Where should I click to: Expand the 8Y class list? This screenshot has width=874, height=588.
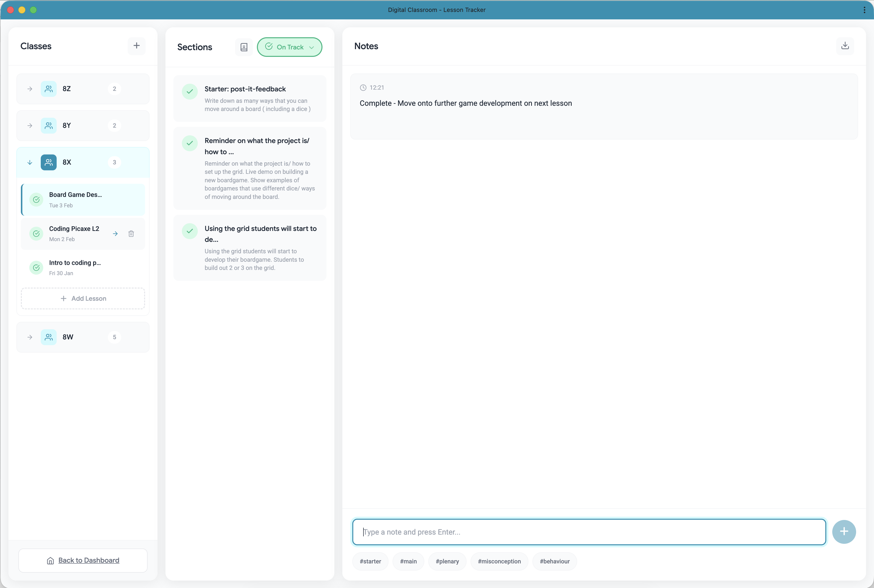pos(30,126)
